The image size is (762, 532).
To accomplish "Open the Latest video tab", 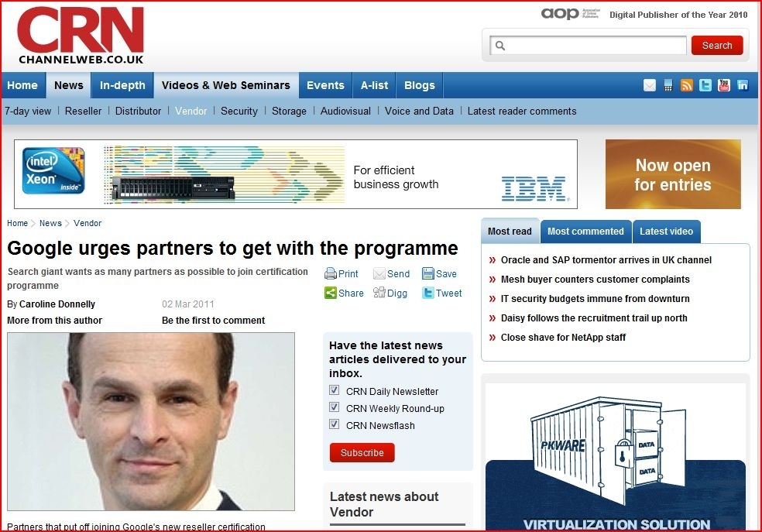I will (666, 232).
